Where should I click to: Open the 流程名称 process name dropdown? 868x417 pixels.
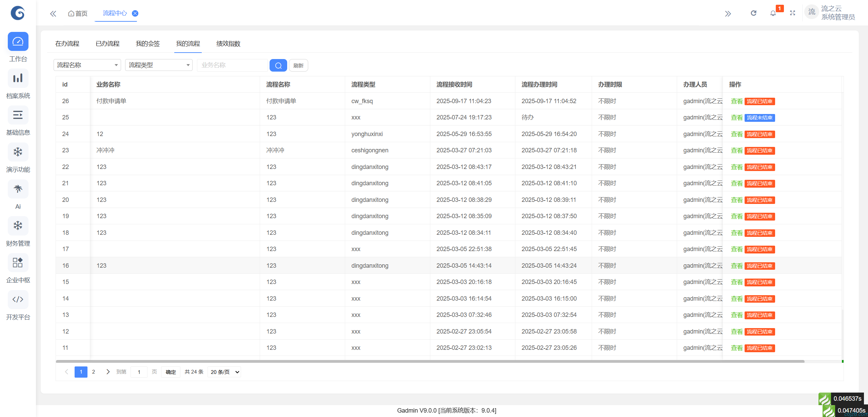(x=87, y=65)
